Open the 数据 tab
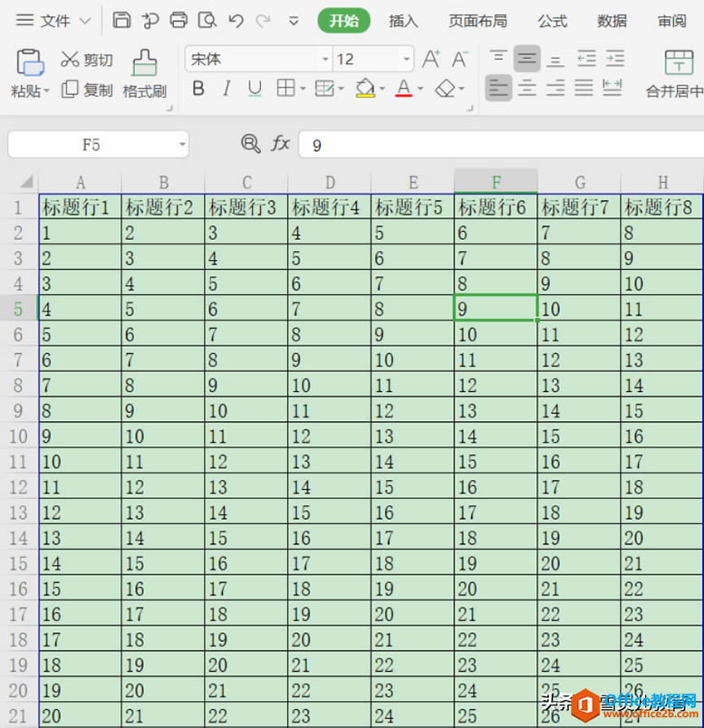The height and width of the screenshot is (728, 704). (x=612, y=21)
